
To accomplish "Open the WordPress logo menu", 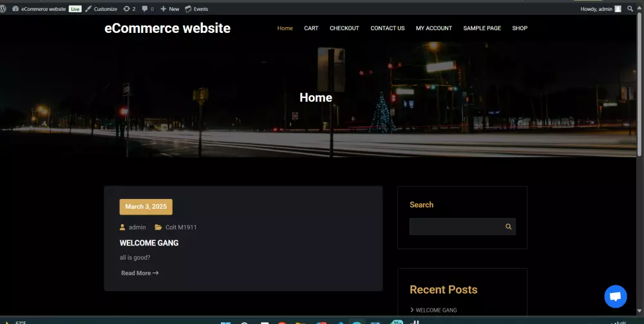I will 3,8.
